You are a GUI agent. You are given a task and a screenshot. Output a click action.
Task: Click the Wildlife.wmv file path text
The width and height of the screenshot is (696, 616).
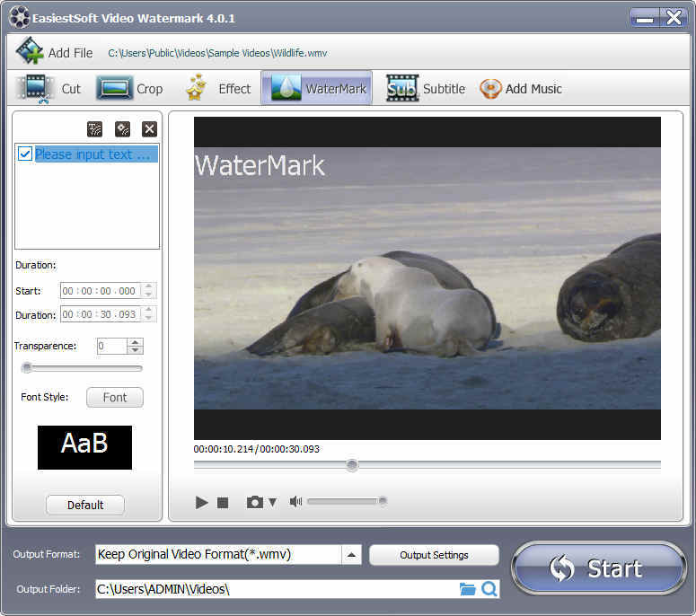tap(217, 53)
